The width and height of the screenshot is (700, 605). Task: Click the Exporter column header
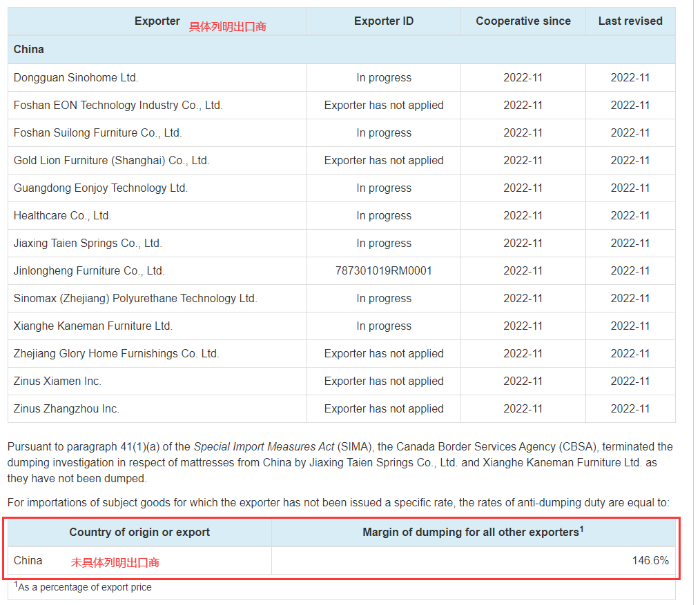157,21
